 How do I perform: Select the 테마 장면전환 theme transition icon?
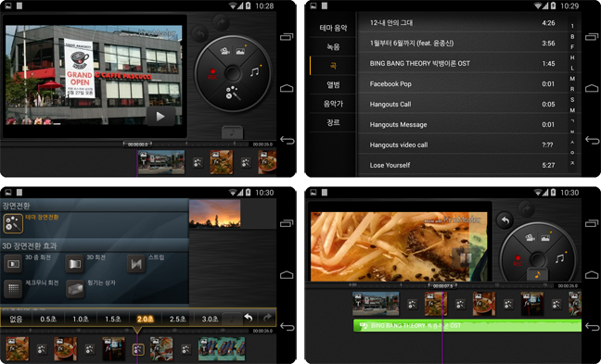click(13, 223)
